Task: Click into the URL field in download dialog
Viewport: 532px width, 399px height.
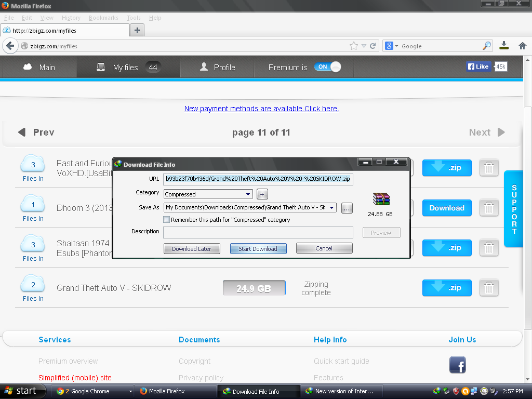Action: coord(258,179)
